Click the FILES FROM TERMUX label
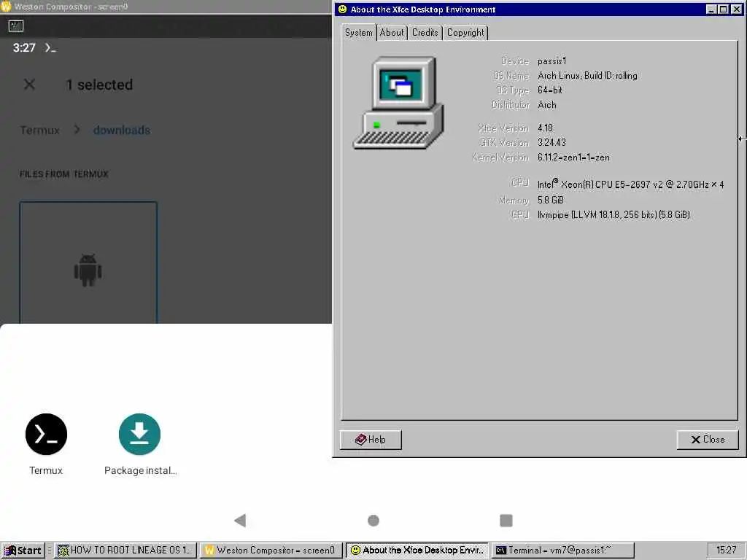This screenshot has height=560, width=747. [x=64, y=174]
